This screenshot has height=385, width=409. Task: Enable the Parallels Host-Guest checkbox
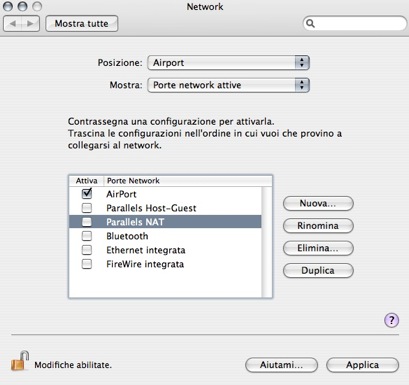pyautogui.click(x=87, y=208)
